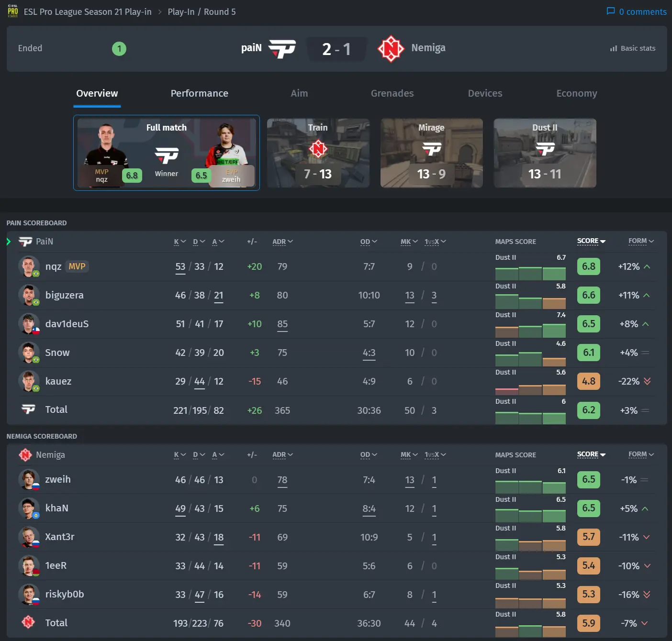Open the Grenades tab

pos(392,93)
